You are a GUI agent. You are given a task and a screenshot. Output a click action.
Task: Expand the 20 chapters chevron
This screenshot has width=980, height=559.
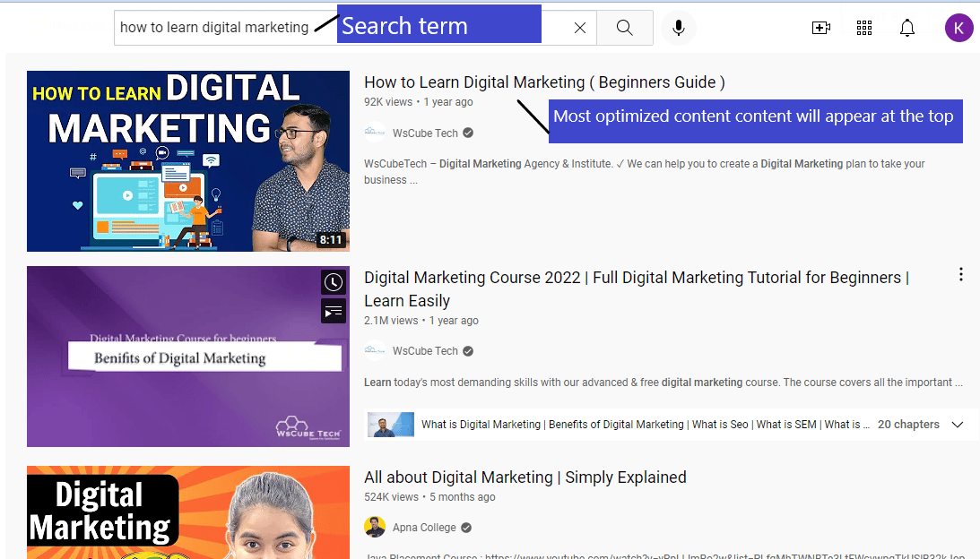[x=957, y=425]
